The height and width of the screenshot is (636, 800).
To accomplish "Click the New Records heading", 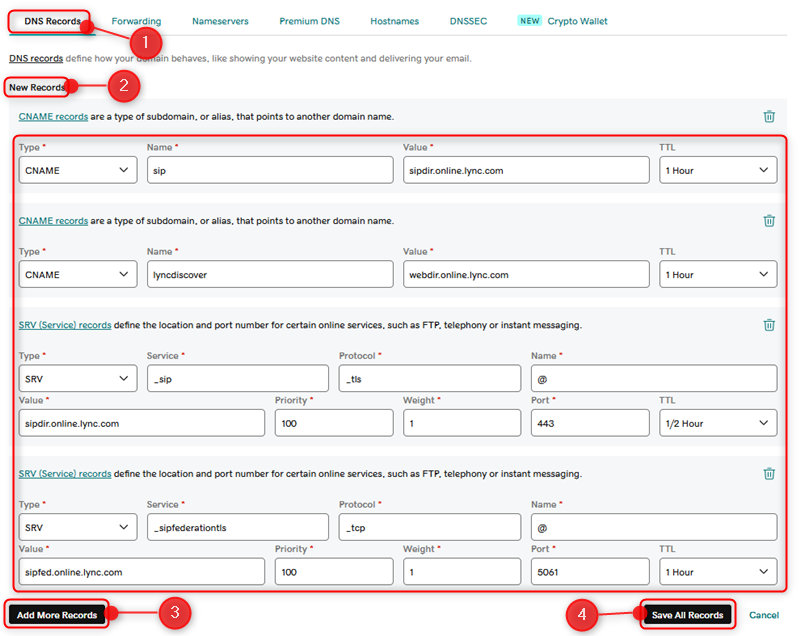I will pyautogui.click(x=37, y=87).
